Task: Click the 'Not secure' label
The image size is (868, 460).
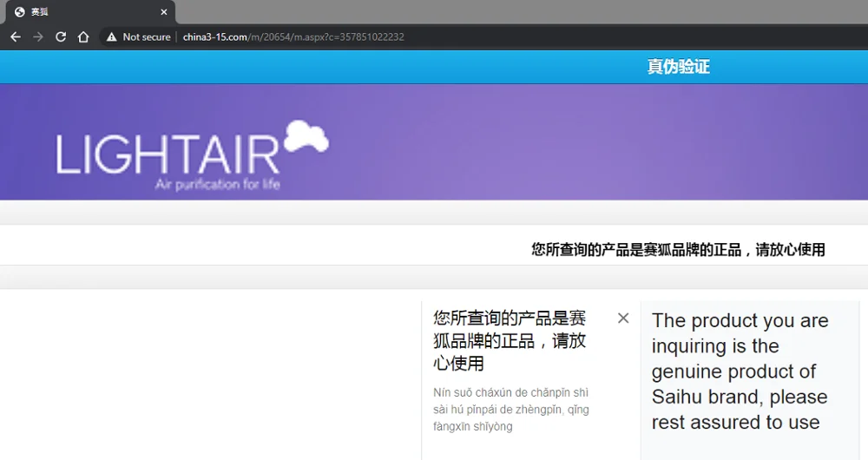Action: (x=147, y=37)
